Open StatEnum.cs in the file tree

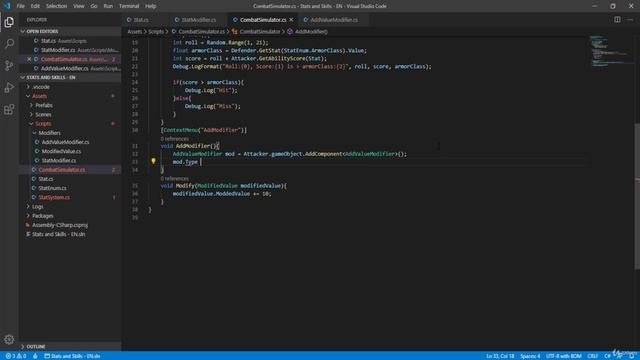pos(52,188)
